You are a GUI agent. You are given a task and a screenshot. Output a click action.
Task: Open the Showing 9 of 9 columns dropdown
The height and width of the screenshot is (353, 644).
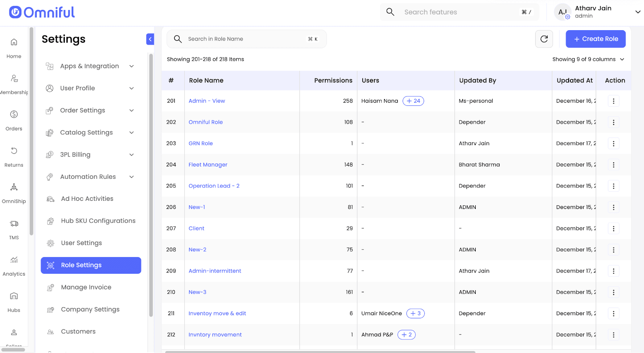[x=588, y=59]
